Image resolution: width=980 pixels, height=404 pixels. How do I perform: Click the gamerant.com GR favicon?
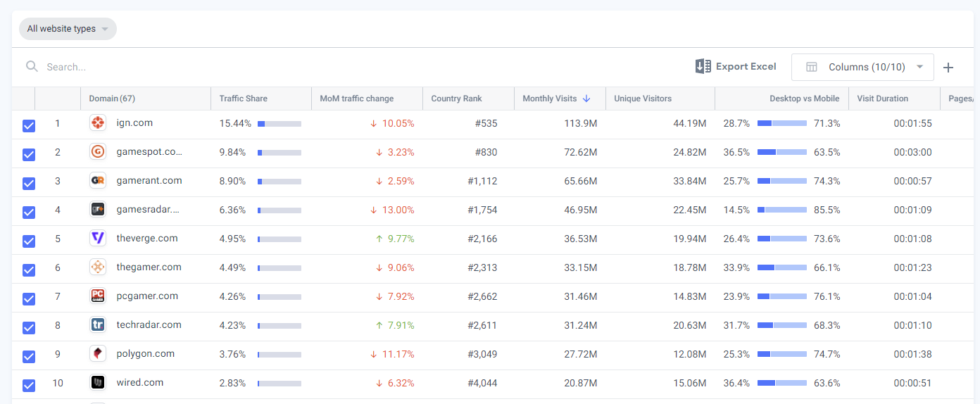point(98,181)
